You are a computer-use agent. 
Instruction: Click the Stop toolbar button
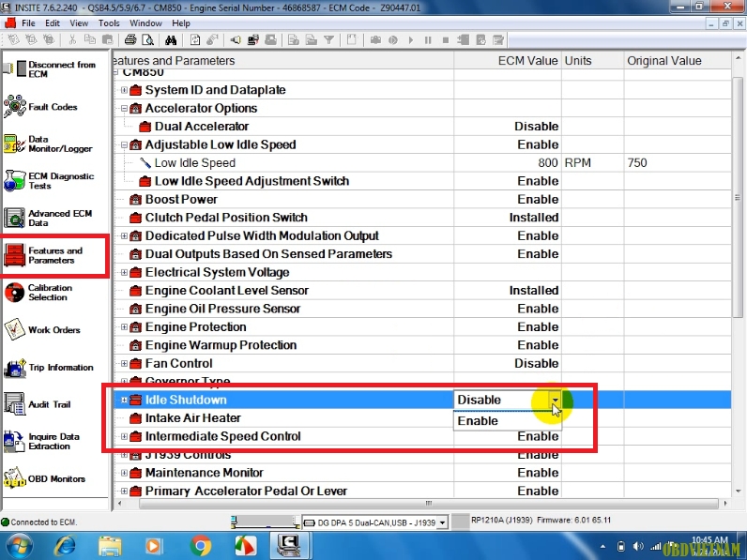[446, 40]
